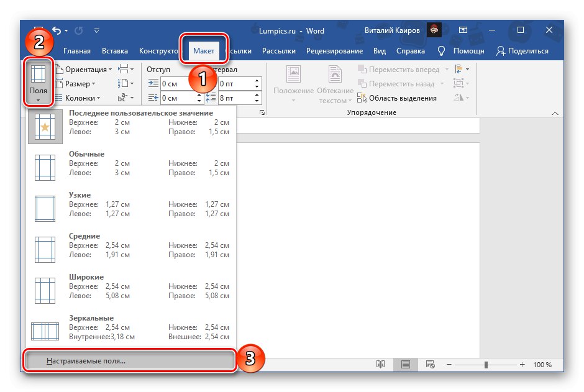The width and height of the screenshot is (584, 392).
Task: Open the Колонки dropdown
Action: (78, 98)
